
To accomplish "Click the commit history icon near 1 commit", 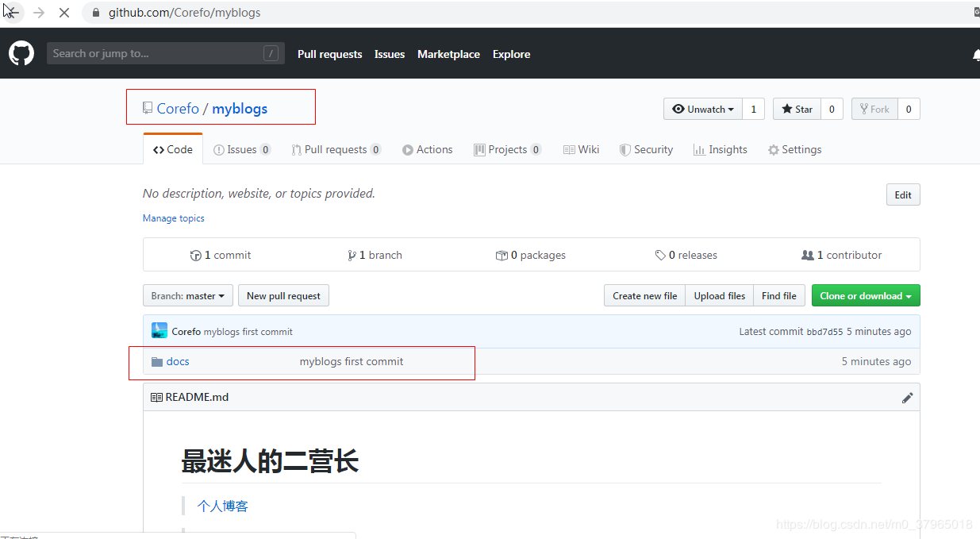I will tap(196, 256).
